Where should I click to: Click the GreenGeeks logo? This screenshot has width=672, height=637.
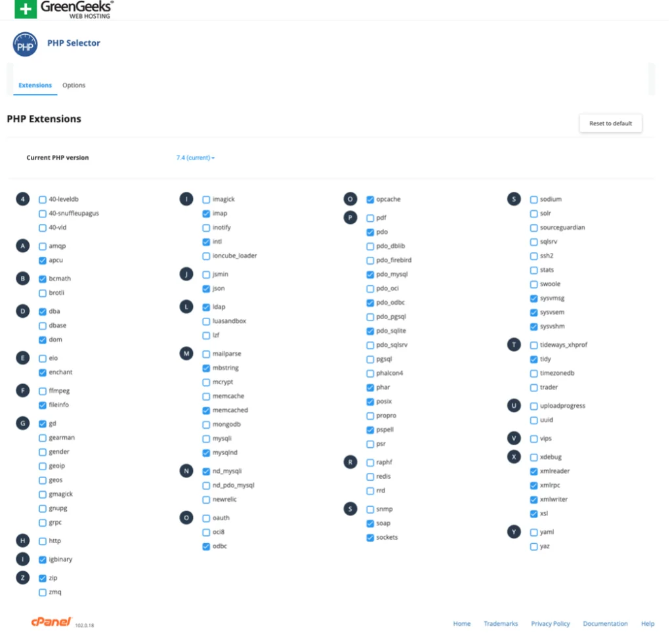click(x=64, y=9)
